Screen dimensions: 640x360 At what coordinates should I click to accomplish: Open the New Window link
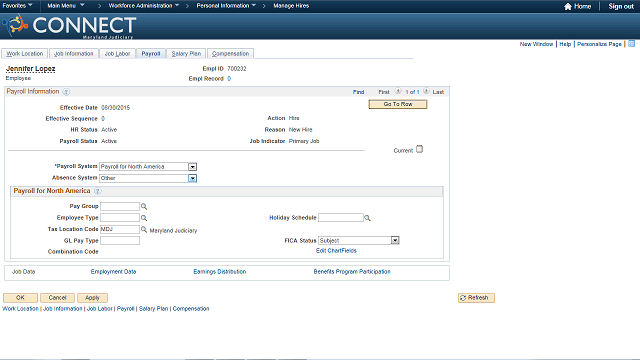point(536,44)
